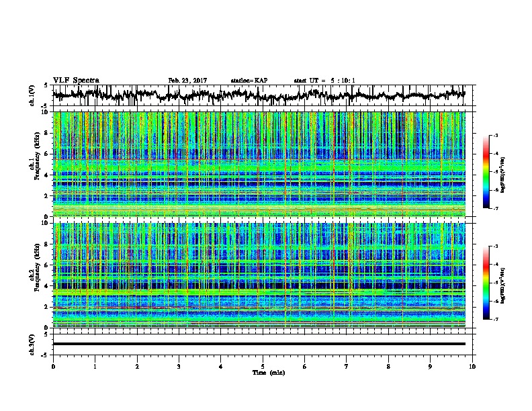532x411 pixels.
Task: Click the start UT time header
Action: pyautogui.click(x=324, y=81)
